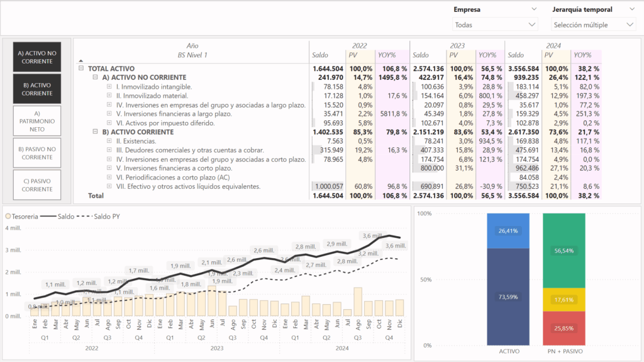Select the 17,61% yellow bar segment
Image resolution: width=644 pixels, height=362 pixels.
pos(564,300)
